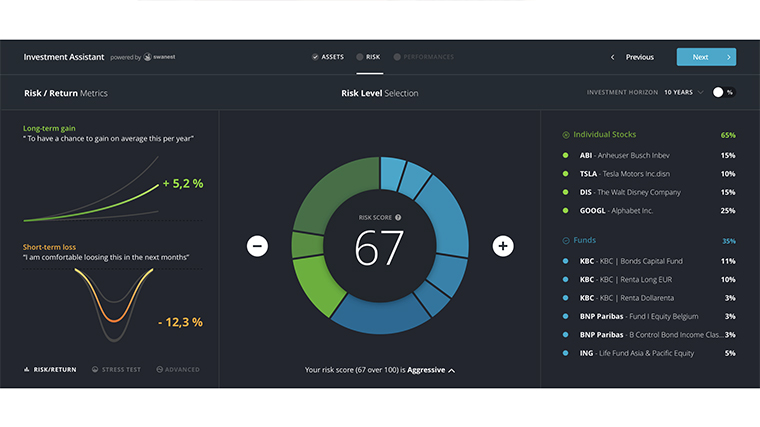Click the Risk step circle icon
The width and height of the screenshot is (760, 427).
[360, 57]
